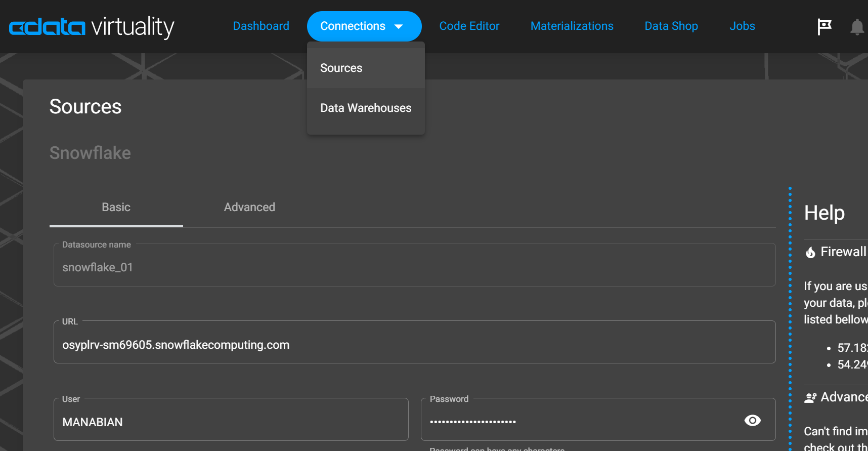The width and height of the screenshot is (868, 451).
Task: Click the CData Virtuality logo
Action: 92,26
